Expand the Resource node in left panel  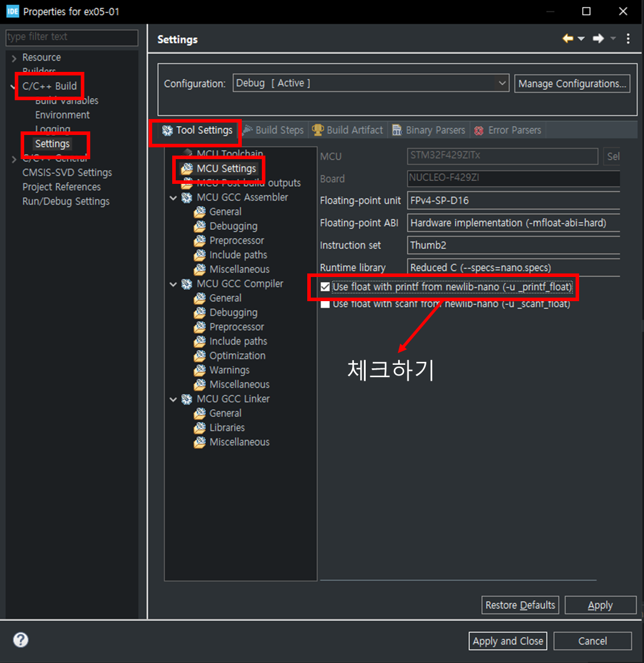[14, 58]
